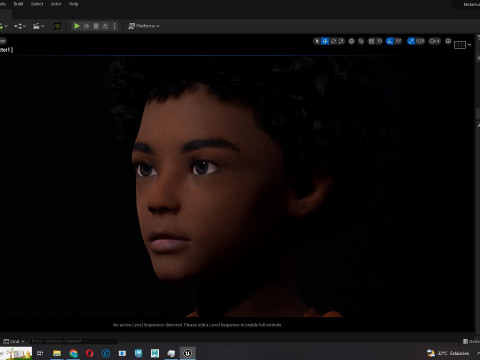Click the Eject from player button
Screen dimensions: 480x360
click(105, 26)
